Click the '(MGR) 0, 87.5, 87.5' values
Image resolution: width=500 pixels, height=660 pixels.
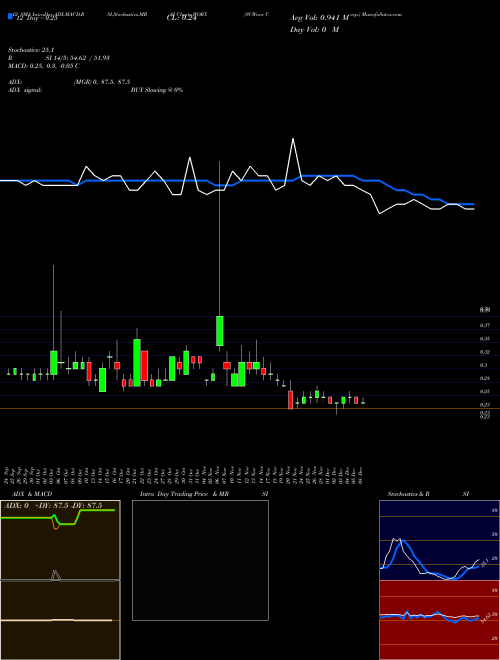[102, 82]
